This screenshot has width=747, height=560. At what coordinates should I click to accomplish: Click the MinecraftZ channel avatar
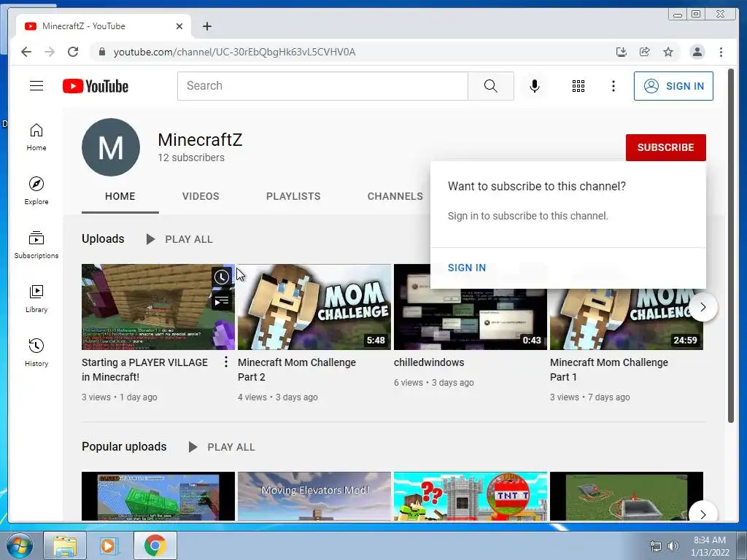[111, 147]
